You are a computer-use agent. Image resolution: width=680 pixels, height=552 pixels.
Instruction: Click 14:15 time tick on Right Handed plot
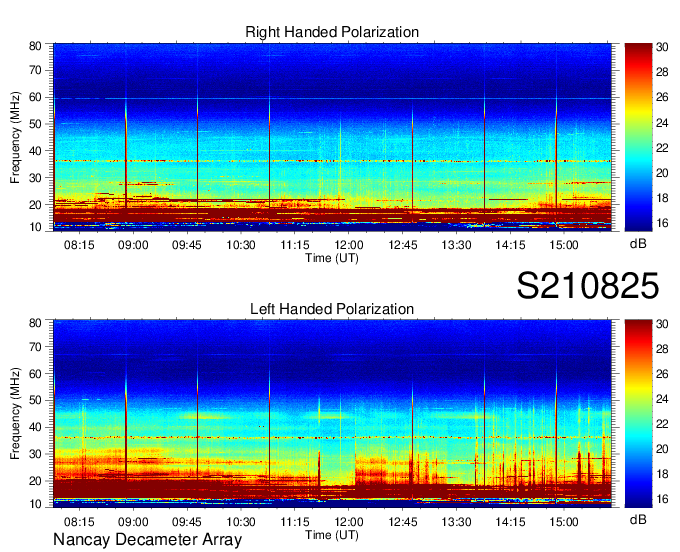coord(510,245)
